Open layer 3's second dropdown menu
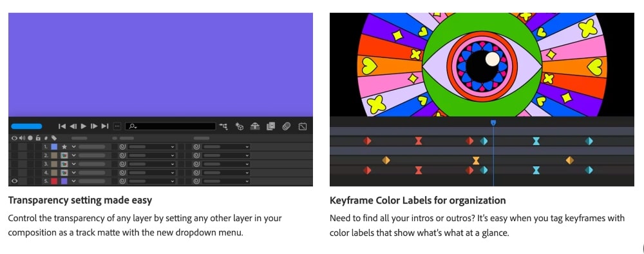This screenshot has height=254, width=644. click(x=227, y=164)
